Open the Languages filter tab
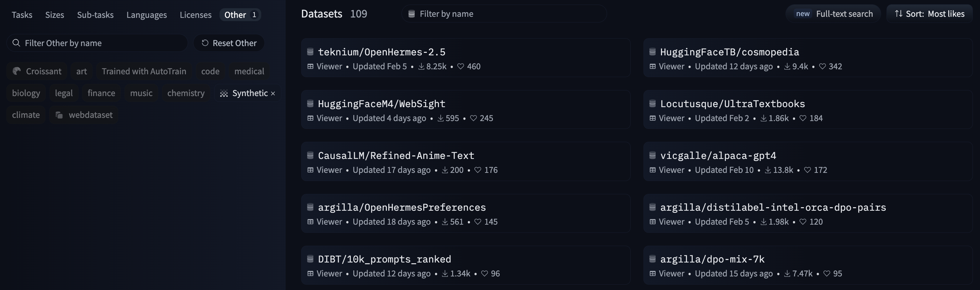 click(146, 15)
